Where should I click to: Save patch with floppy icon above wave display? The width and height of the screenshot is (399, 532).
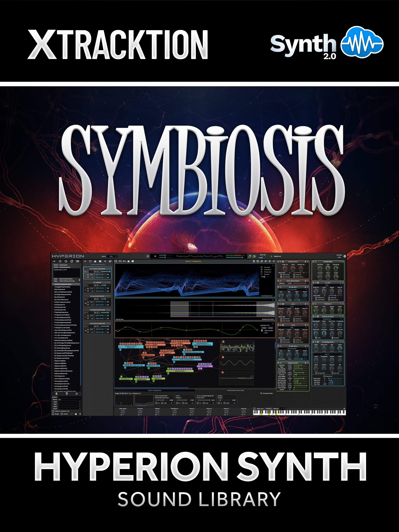click(x=133, y=261)
